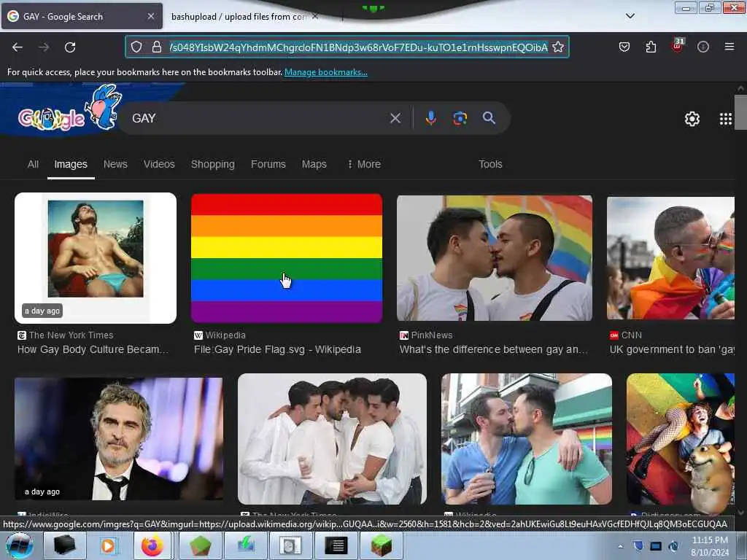The height and width of the screenshot is (560, 747).
Task: Expand the More search filters menu
Action: pos(364,164)
